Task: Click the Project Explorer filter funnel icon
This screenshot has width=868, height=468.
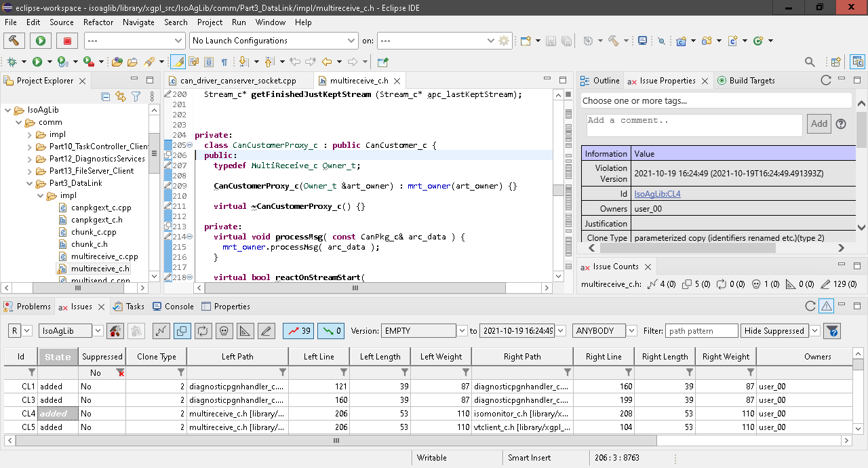Action: click(x=136, y=97)
